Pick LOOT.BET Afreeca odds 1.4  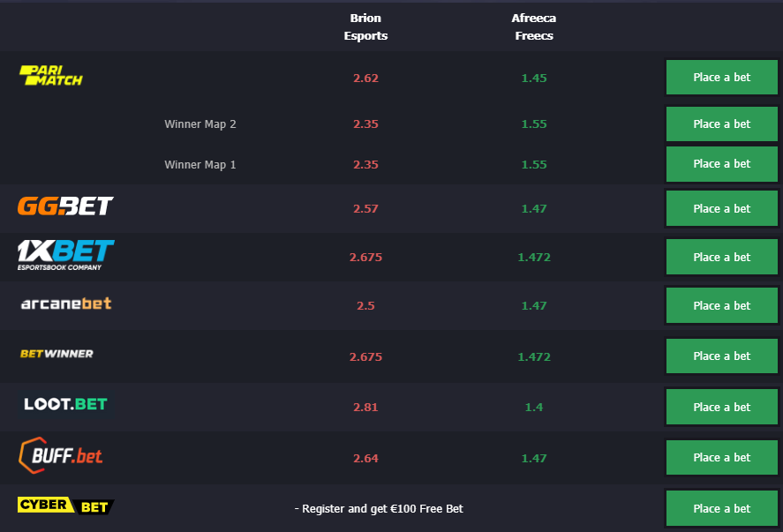pos(534,408)
